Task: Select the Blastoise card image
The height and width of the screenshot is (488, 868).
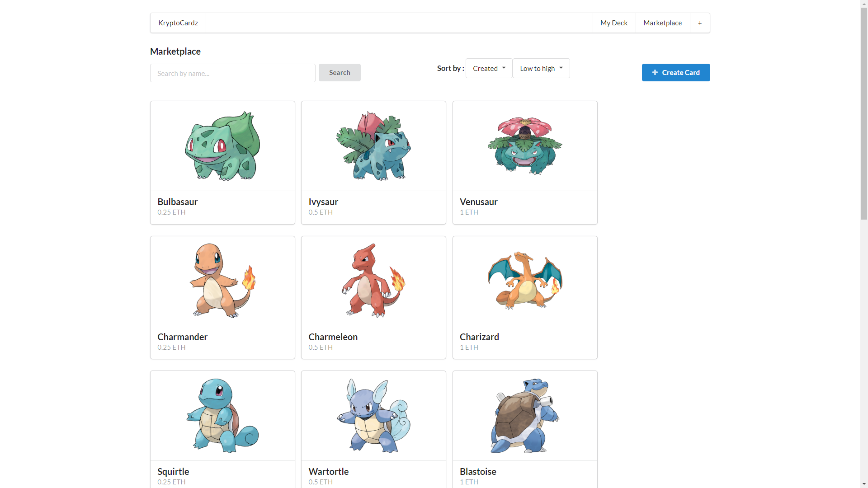Action: [524, 416]
